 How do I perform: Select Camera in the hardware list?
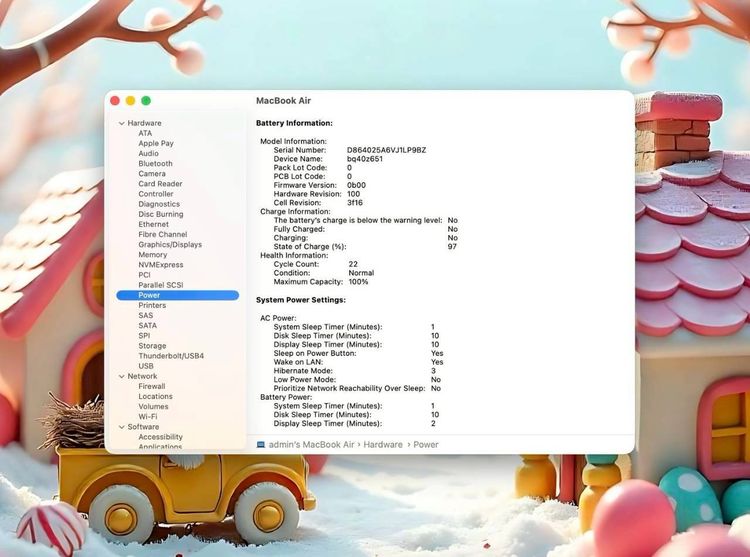(152, 174)
